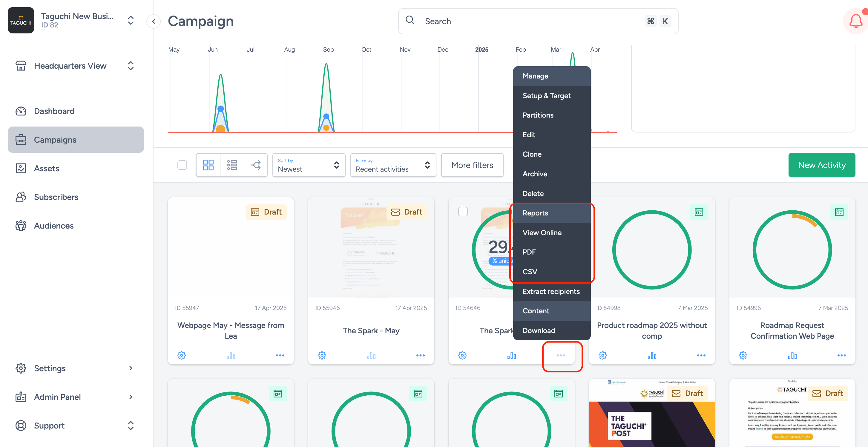Choose Edit in the context menu
868x447 pixels.
(552, 135)
